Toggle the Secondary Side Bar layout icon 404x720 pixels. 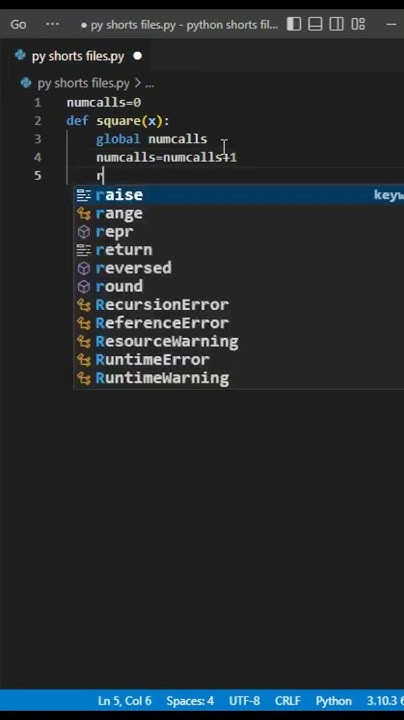[337, 24]
